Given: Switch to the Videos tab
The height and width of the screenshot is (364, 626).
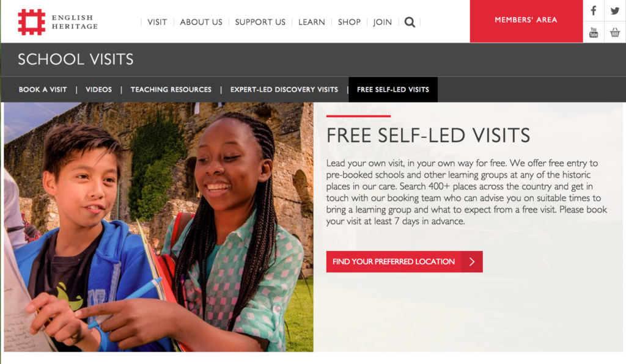Looking at the screenshot, I should point(98,90).
